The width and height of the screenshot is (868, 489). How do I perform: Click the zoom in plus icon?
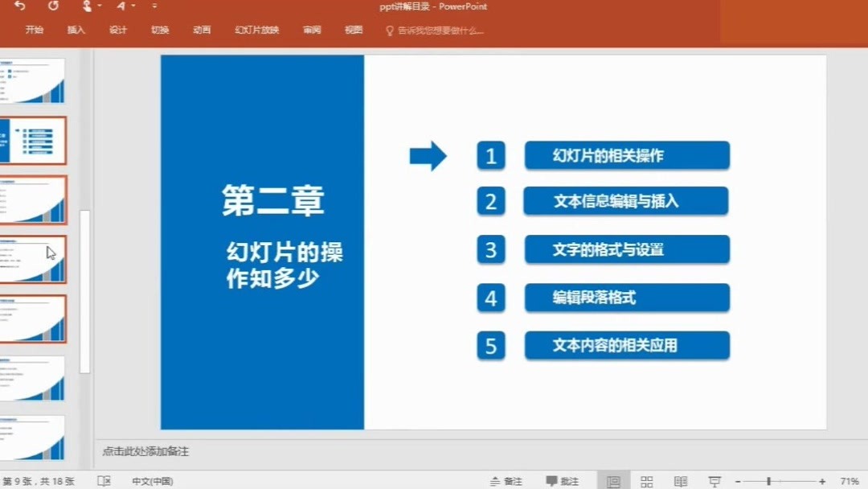pos(823,482)
